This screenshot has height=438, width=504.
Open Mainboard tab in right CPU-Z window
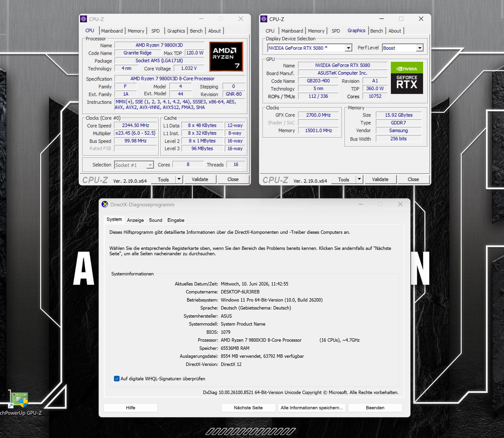(x=292, y=31)
